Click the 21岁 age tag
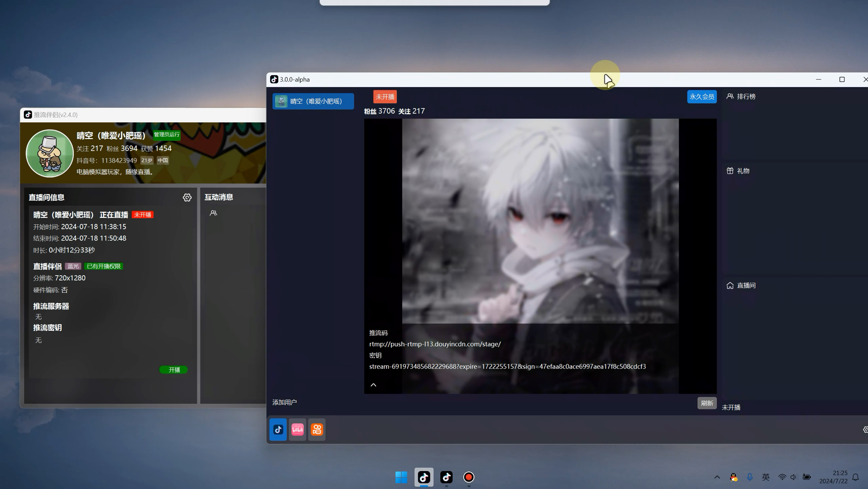 (x=147, y=160)
